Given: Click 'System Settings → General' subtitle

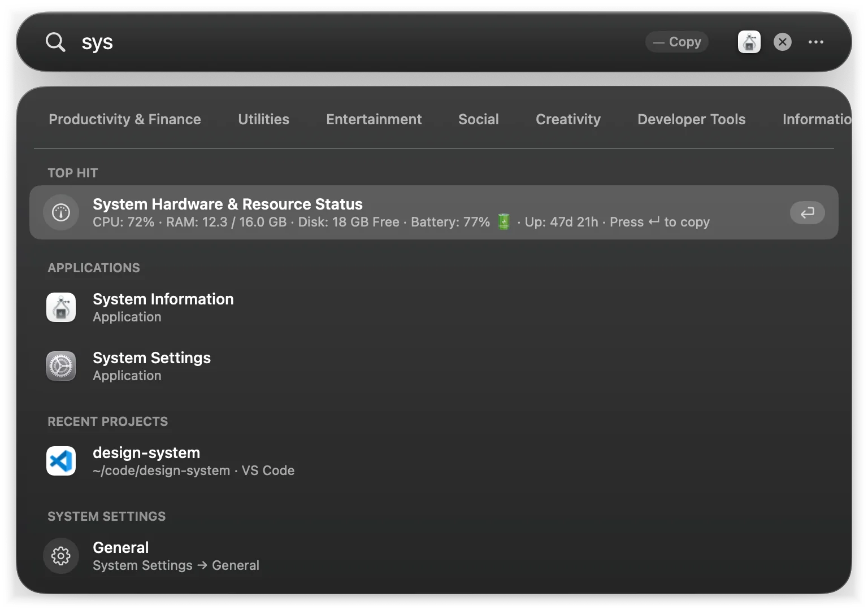Looking at the screenshot, I should point(176,565).
